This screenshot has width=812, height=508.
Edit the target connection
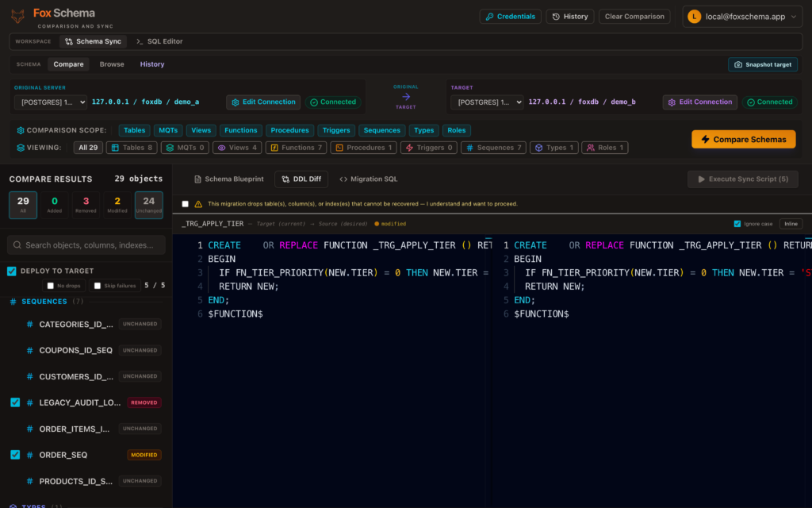699,102
